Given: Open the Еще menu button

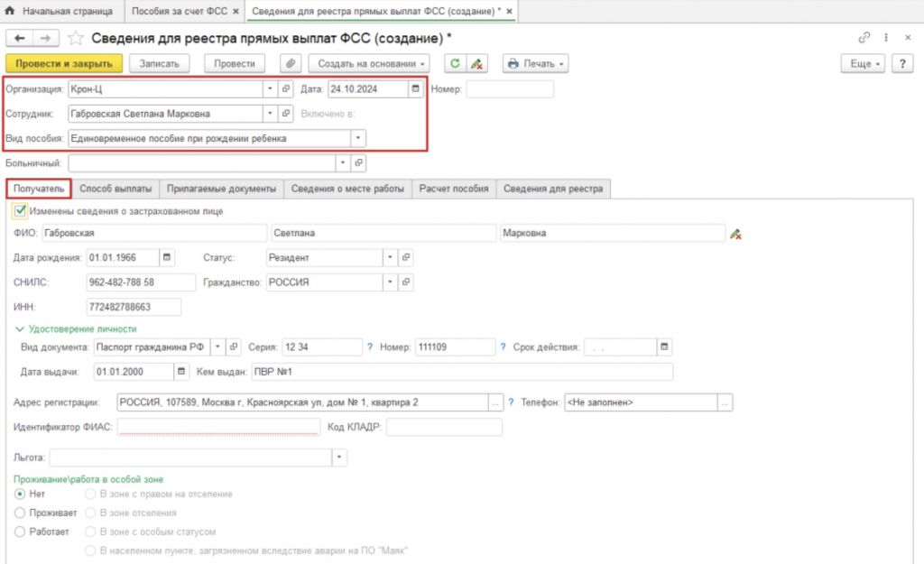Looking at the screenshot, I should click(x=864, y=64).
